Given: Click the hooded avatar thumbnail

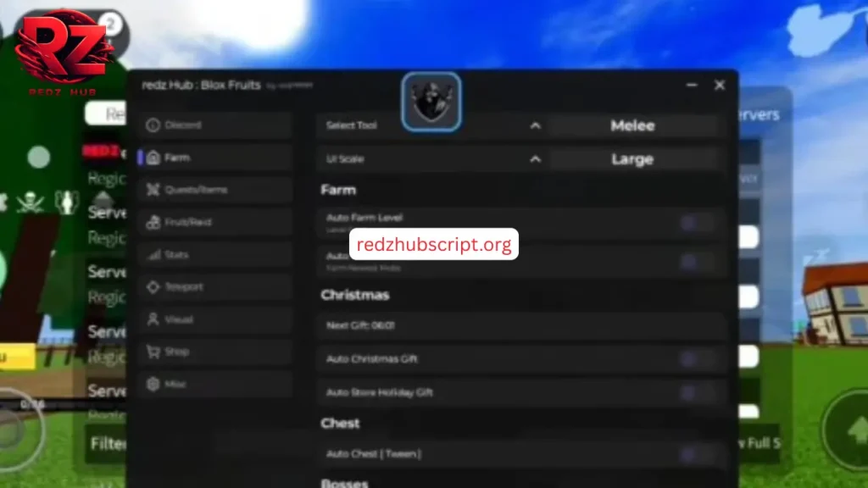Looking at the screenshot, I should point(431,102).
